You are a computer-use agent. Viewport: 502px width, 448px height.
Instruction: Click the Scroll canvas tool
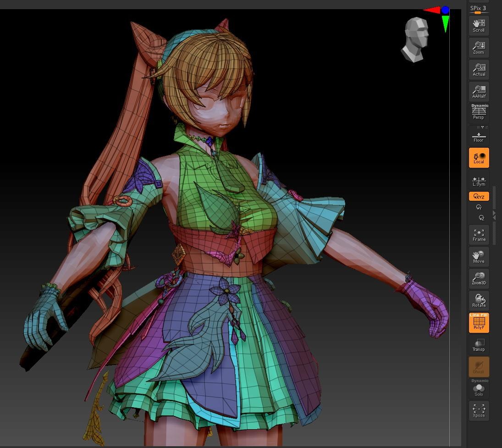[x=479, y=26]
